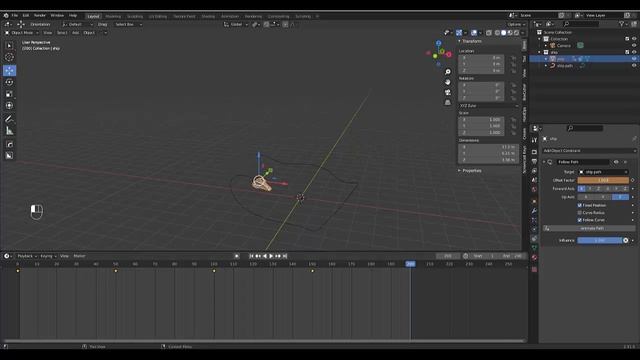Image resolution: width=640 pixels, height=360 pixels.
Task: Click the Blender logo icon
Action: click(6, 16)
